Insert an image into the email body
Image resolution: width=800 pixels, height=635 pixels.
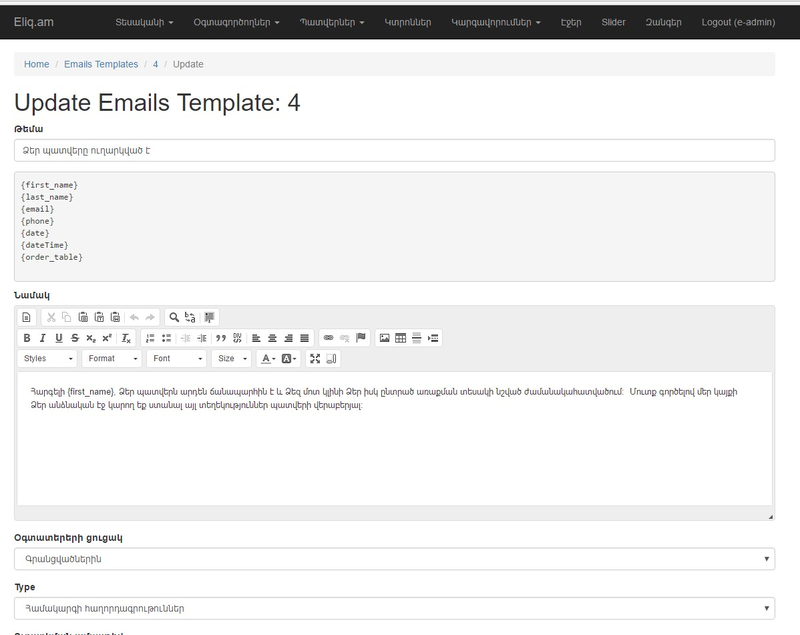tap(384, 338)
